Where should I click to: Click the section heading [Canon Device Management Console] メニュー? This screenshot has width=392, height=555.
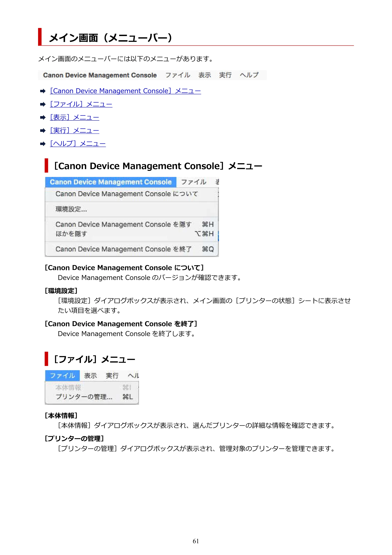click(x=158, y=166)
